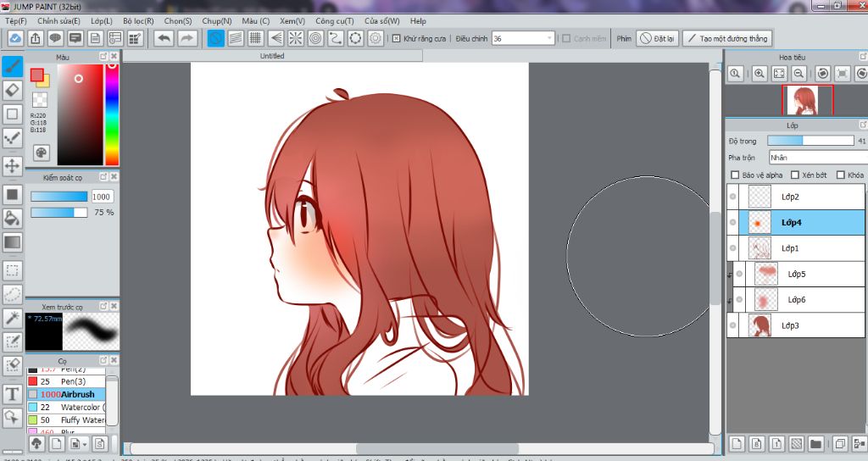
Task: Enable vanishing point snap guide
Action: [275, 39]
